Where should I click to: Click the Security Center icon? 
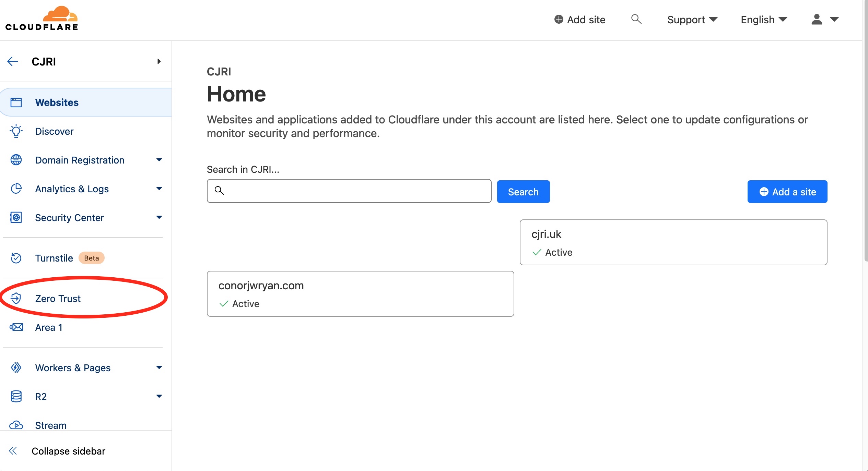(16, 217)
